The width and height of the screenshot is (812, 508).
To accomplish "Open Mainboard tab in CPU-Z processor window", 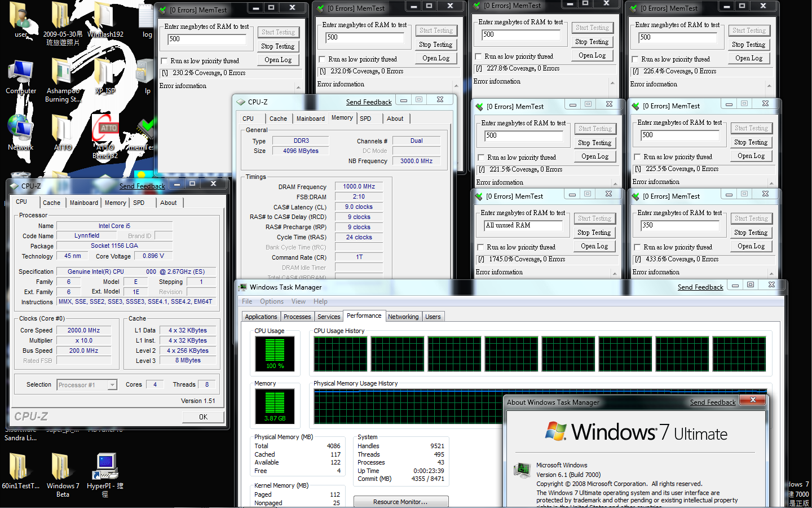I will [84, 203].
